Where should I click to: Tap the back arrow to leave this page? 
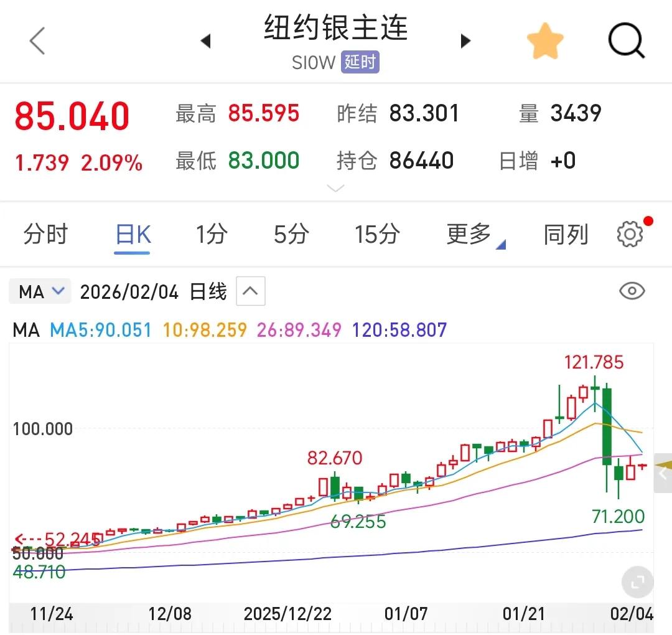coord(37,39)
